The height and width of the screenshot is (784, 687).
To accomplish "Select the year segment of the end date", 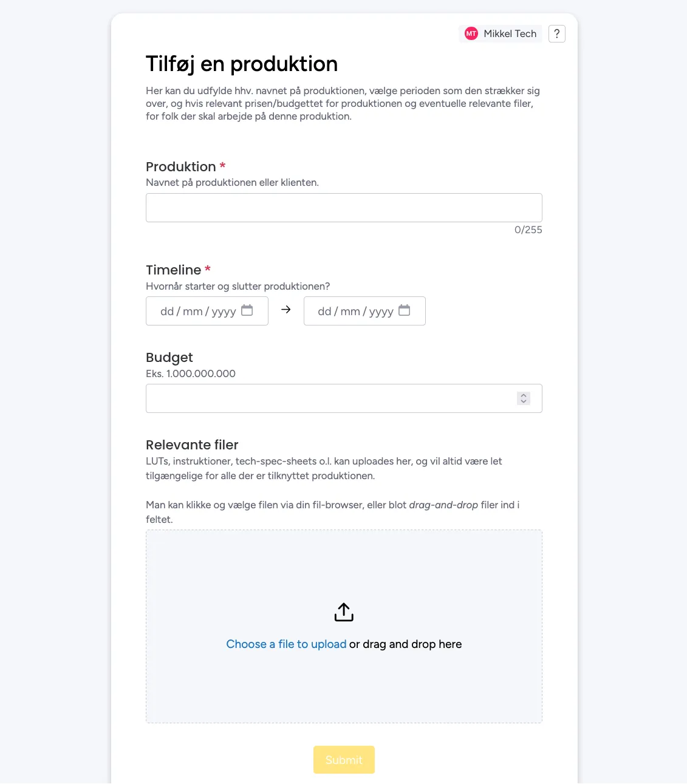I will tap(381, 312).
